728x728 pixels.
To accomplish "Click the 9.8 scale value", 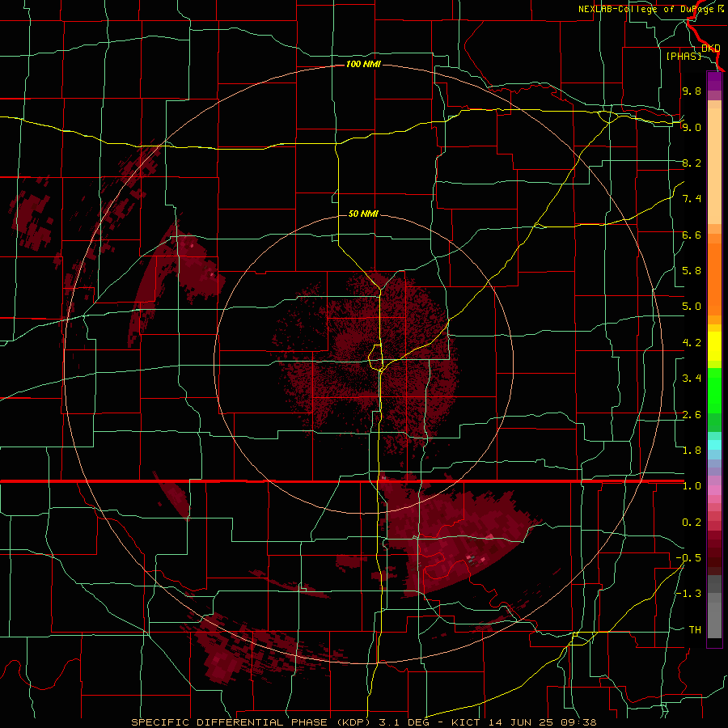I will [x=692, y=91].
